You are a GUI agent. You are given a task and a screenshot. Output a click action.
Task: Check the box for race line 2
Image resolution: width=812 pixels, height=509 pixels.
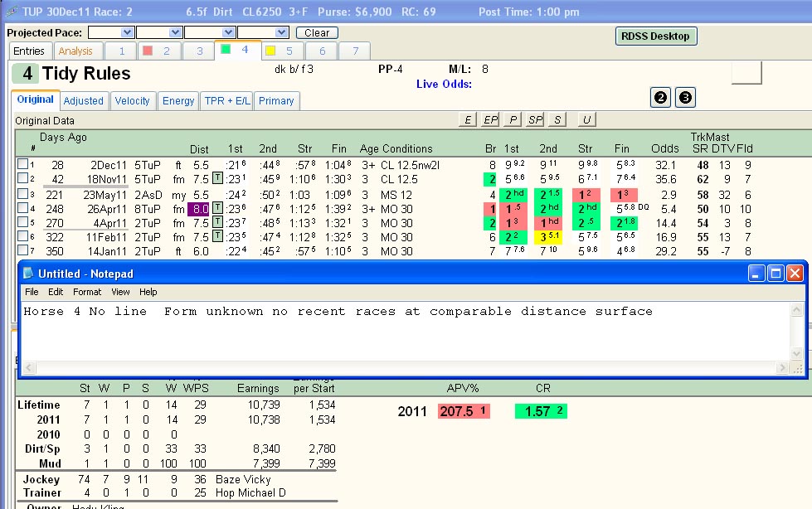coord(22,178)
